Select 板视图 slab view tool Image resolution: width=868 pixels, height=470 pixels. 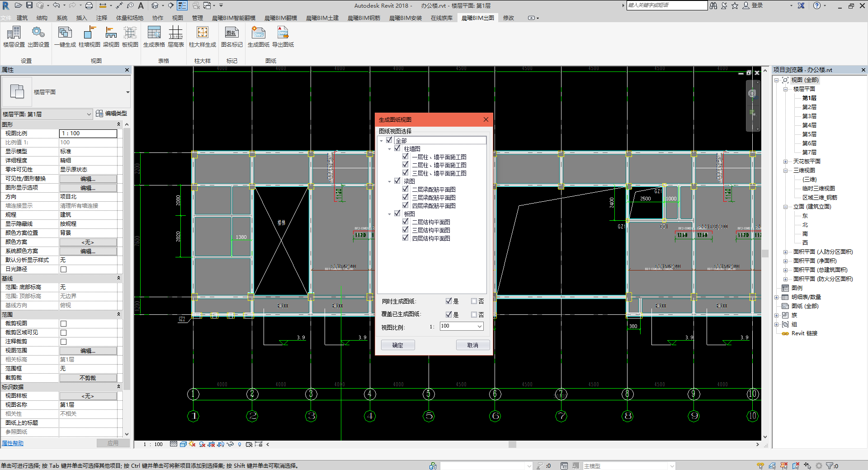(130, 37)
